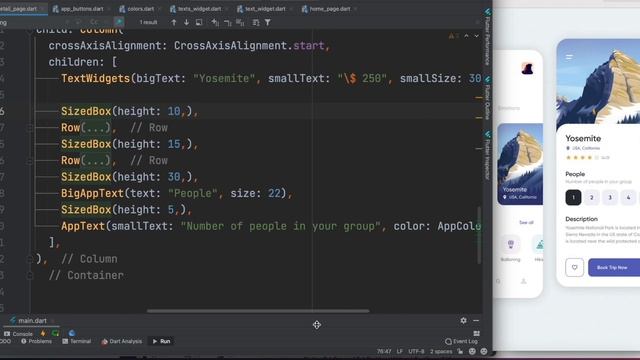Open the Problems tool window
This screenshot has height=360, width=640.
[x=36, y=341]
